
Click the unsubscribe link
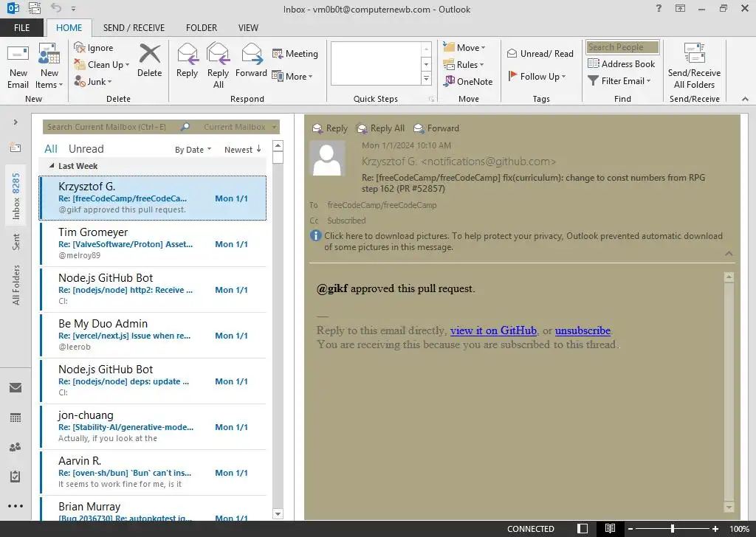(583, 330)
